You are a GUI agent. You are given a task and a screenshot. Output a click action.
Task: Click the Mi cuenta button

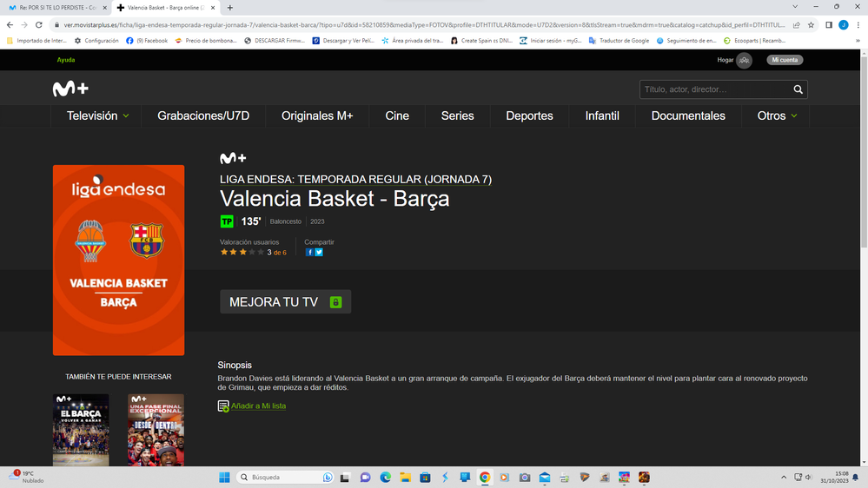(785, 60)
